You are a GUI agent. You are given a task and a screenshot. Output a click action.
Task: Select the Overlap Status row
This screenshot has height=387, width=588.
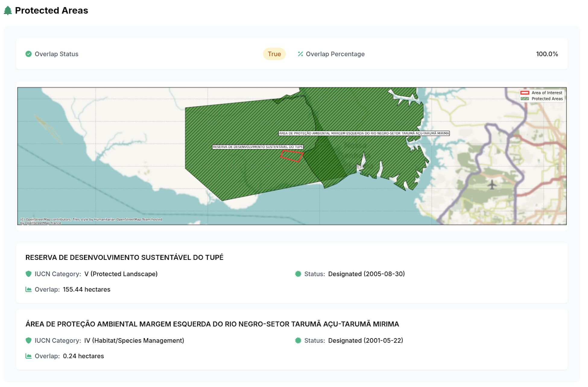[56, 54]
